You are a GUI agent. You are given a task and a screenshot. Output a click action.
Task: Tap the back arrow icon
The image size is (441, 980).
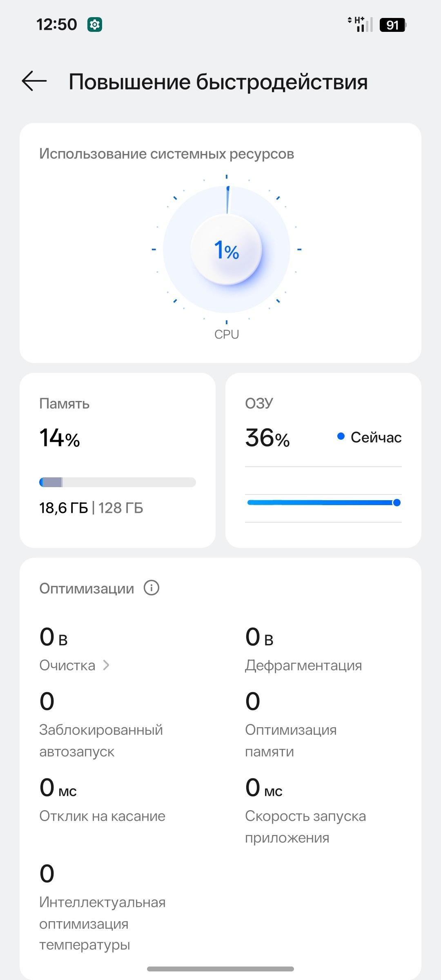point(34,81)
